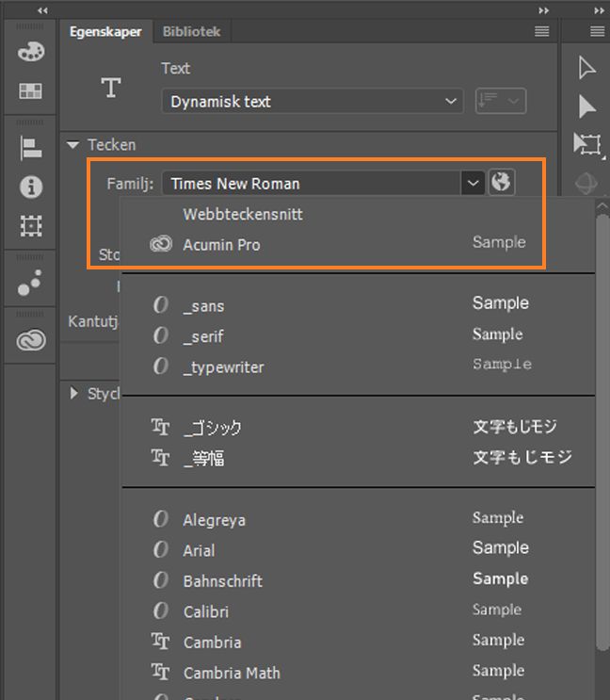Pick the _typewriter device font
This screenshot has width=610, height=700.
point(223,367)
